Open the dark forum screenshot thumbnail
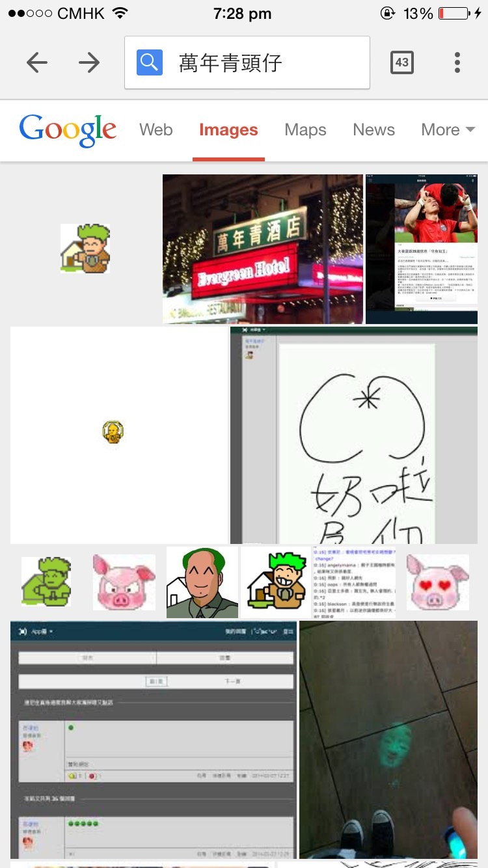Image resolution: width=488 pixels, height=868 pixels. pos(154,739)
